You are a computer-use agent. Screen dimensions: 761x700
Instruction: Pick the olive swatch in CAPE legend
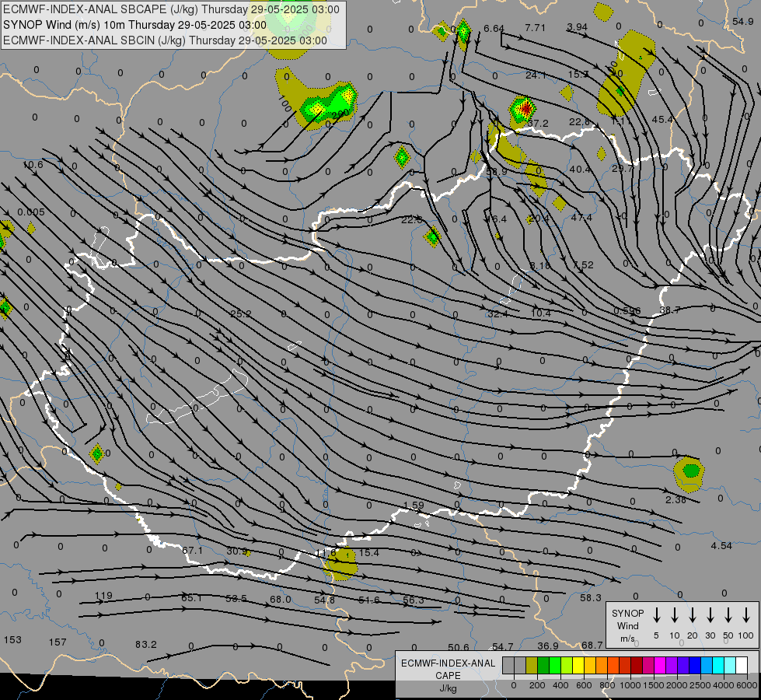point(532,666)
